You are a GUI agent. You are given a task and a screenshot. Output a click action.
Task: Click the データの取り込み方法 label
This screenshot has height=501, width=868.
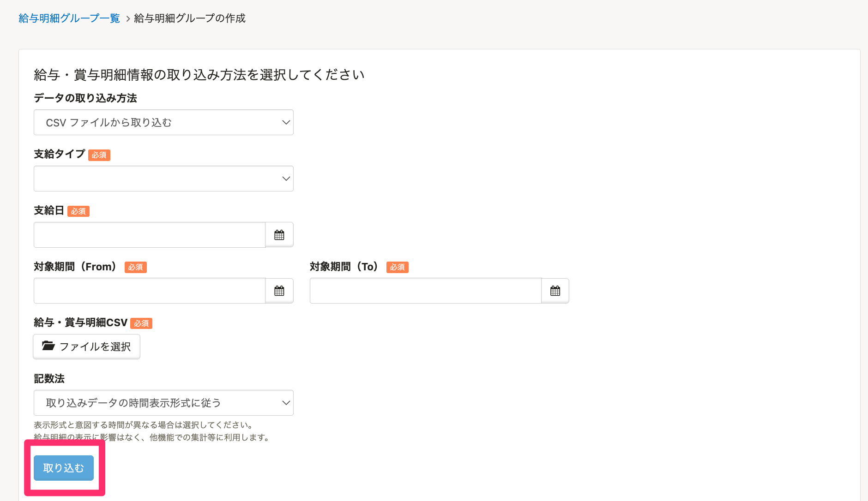pos(85,98)
